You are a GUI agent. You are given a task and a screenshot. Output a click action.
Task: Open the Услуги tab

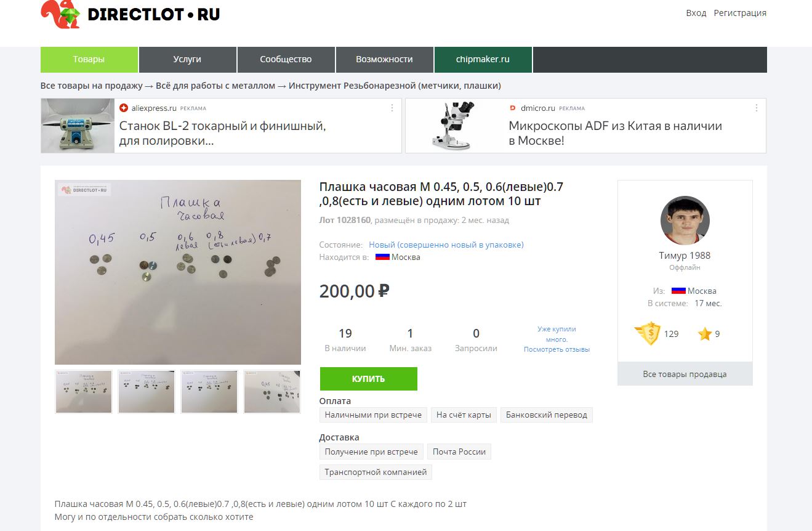(187, 60)
